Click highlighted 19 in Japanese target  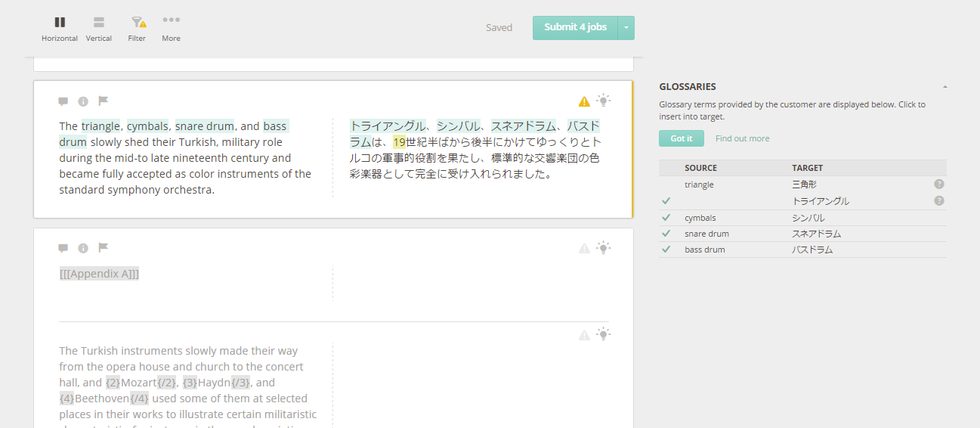pos(399,142)
